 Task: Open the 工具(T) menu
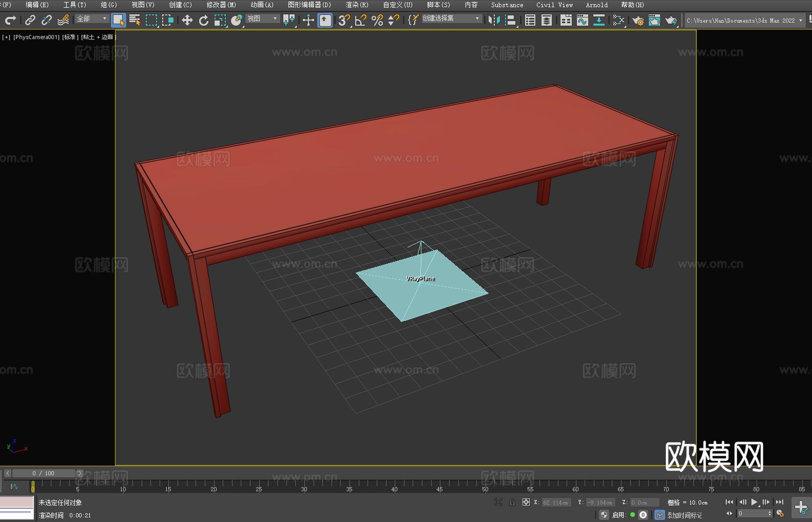coord(74,5)
